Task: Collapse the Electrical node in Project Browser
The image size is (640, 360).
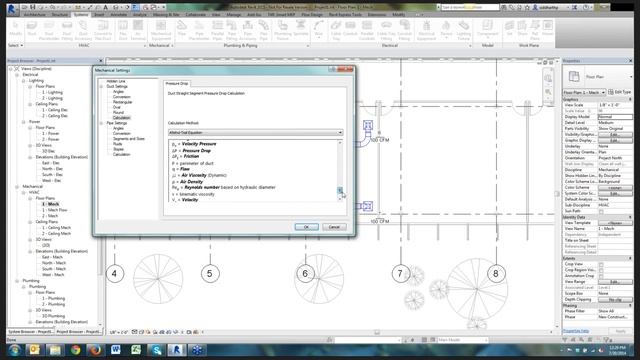Action: (x=17, y=75)
